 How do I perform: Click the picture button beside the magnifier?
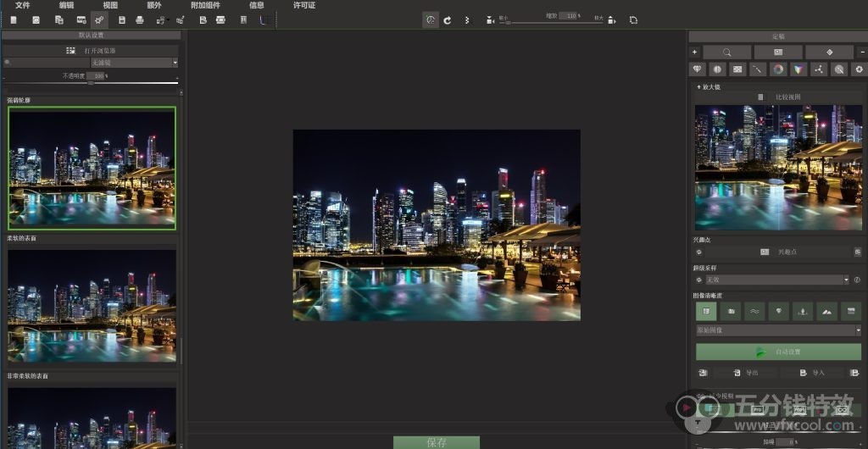(778, 52)
